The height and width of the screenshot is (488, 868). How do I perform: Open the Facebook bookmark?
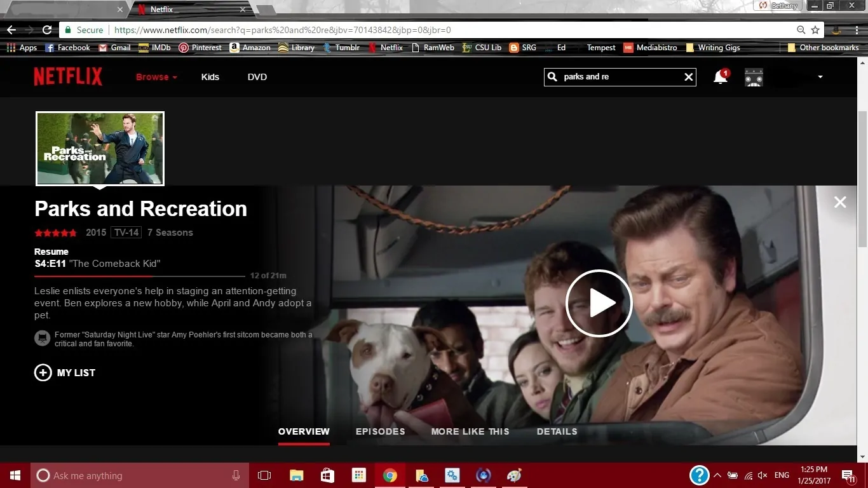(68, 48)
